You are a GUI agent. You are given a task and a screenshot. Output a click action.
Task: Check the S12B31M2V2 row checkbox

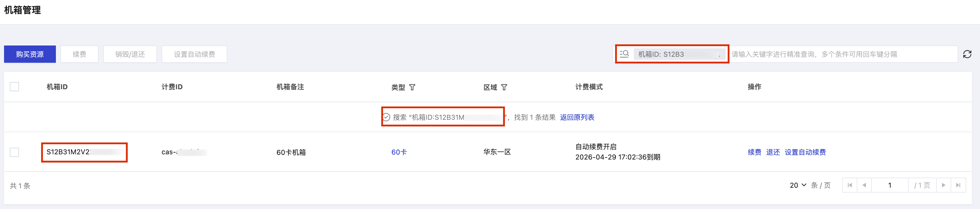tap(14, 152)
